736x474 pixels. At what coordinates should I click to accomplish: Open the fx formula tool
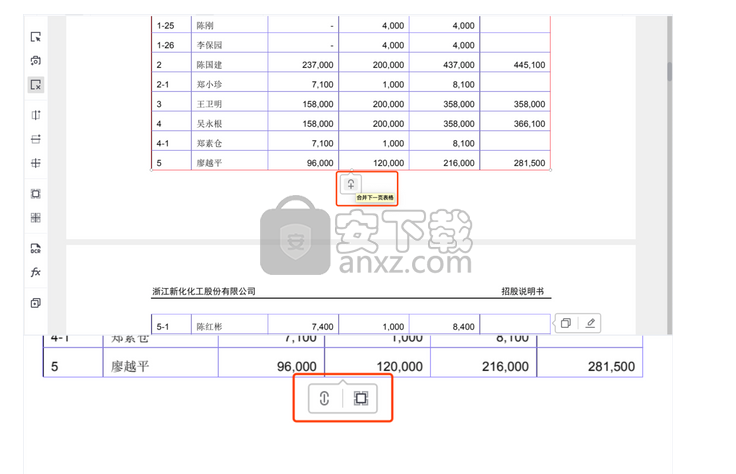[x=36, y=272]
